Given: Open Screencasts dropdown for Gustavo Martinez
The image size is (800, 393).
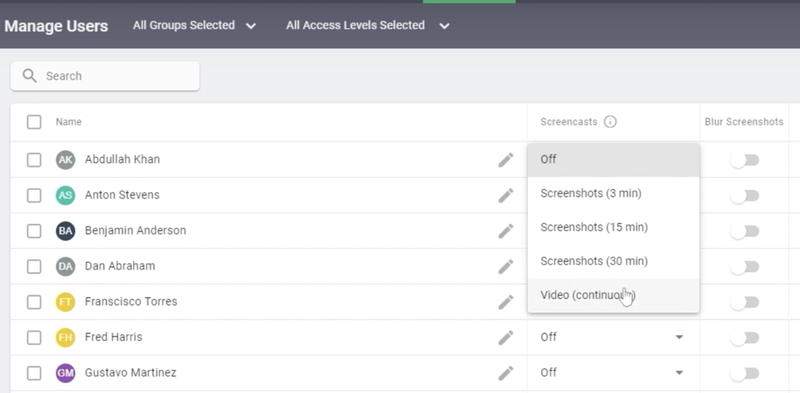Looking at the screenshot, I should [x=612, y=373].
